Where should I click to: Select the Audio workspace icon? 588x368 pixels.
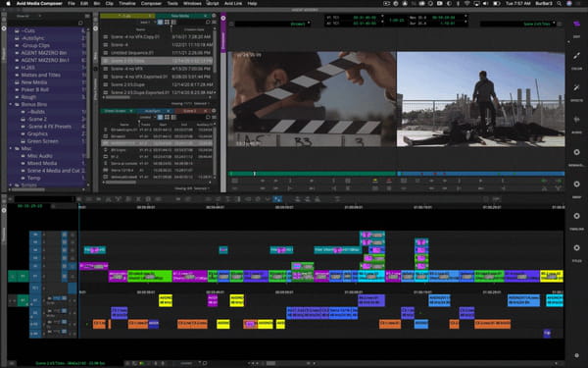(577, 120)
